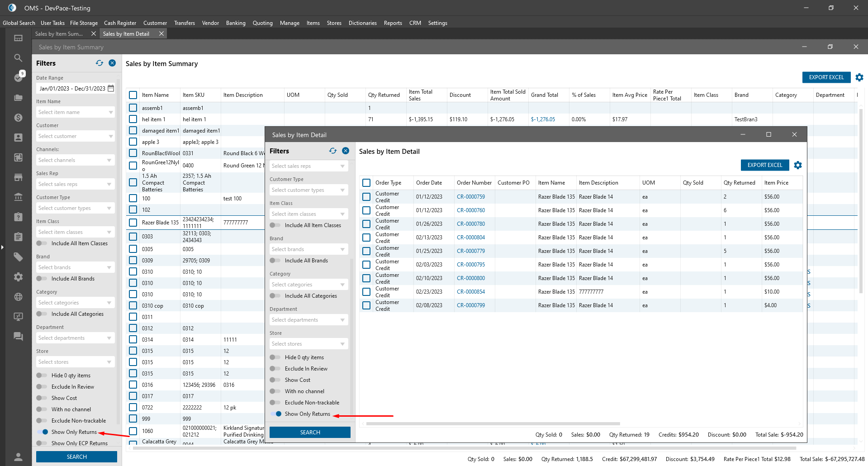868x466 pixels.
Task: Open the price tag icon in sidebar
Action: (18, 257)
